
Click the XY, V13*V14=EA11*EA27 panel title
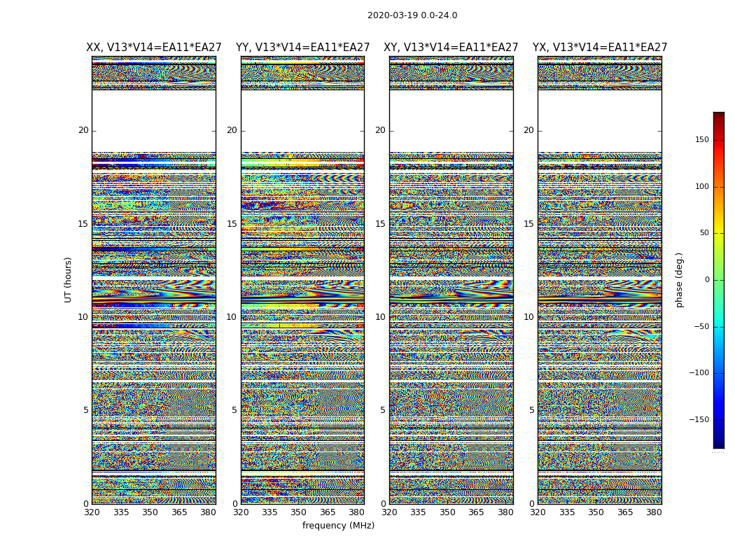[451, 48]
